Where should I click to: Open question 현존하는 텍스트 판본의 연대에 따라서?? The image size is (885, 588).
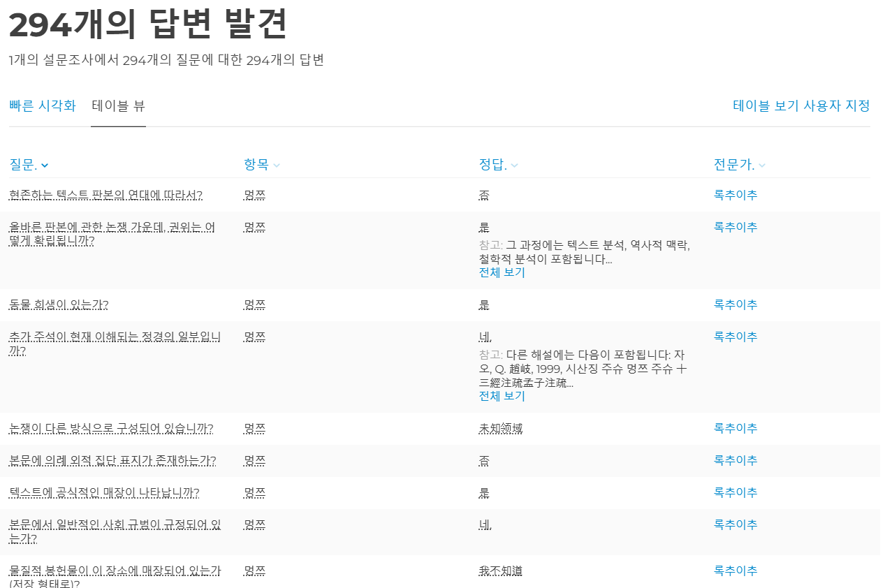105,195
